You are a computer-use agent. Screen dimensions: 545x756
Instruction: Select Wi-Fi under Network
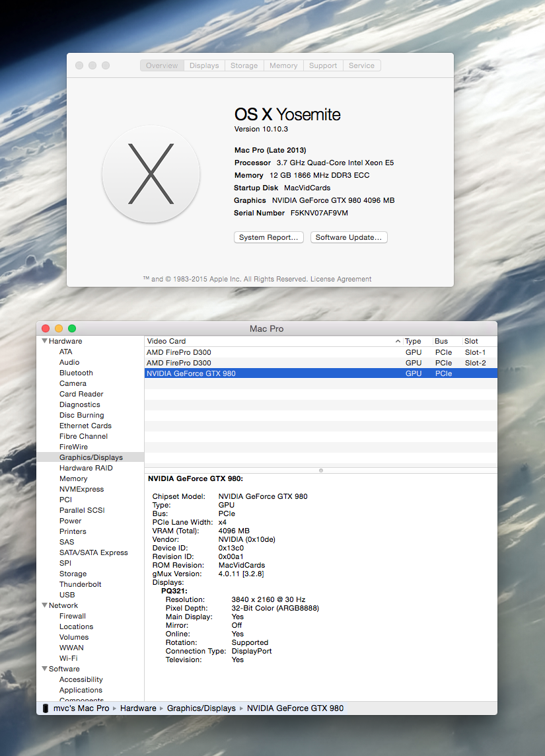coord(69,659)
